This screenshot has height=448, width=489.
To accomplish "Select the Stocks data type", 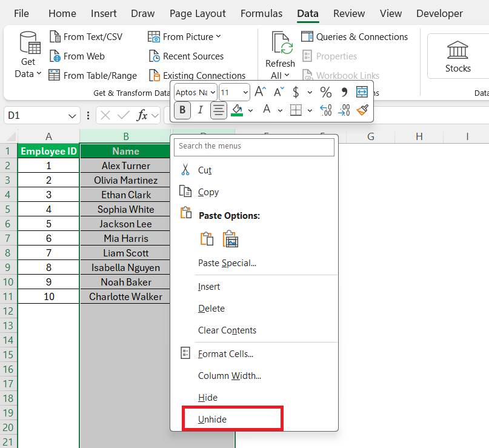I will tap(457, 56).
